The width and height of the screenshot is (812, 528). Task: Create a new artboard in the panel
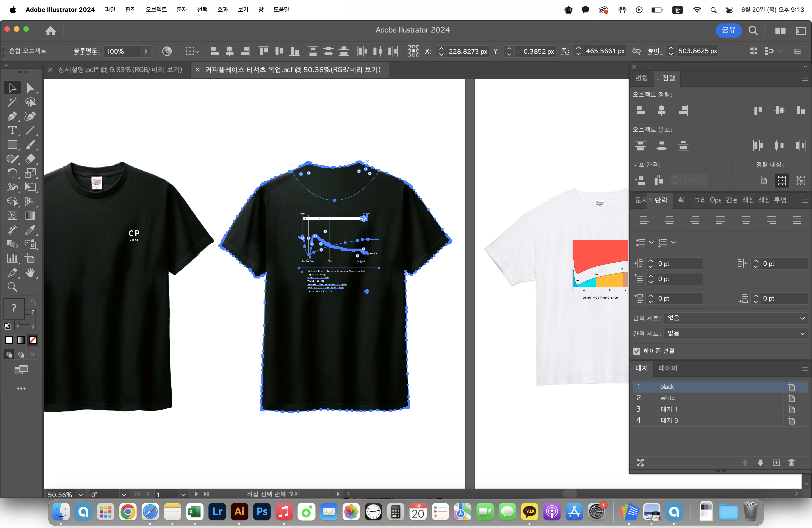777,463
